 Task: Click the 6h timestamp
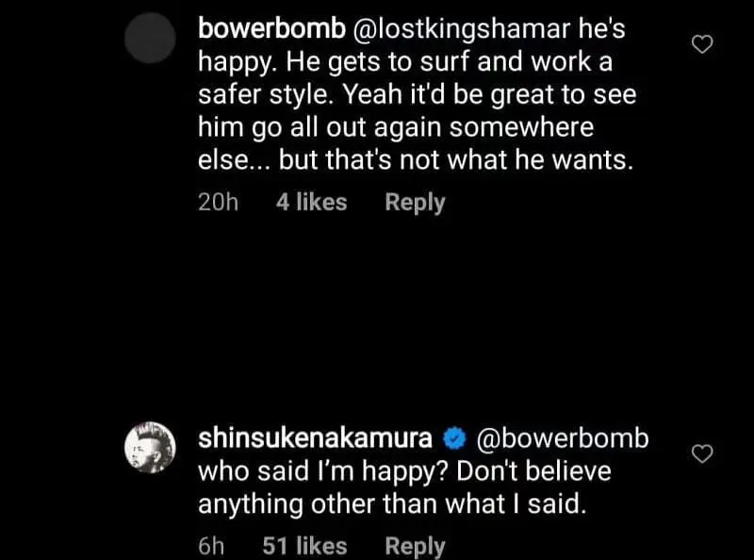tap(211, 546)
